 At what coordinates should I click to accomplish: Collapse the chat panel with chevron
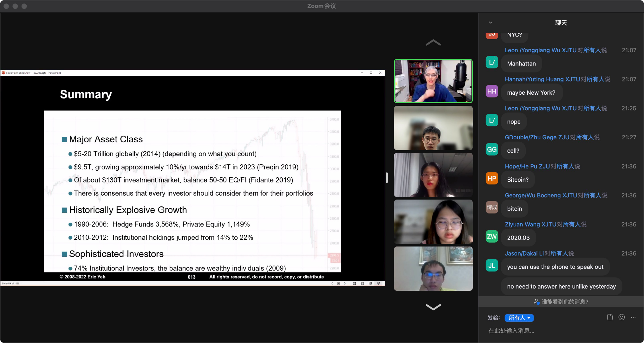(x=491, y=22)
